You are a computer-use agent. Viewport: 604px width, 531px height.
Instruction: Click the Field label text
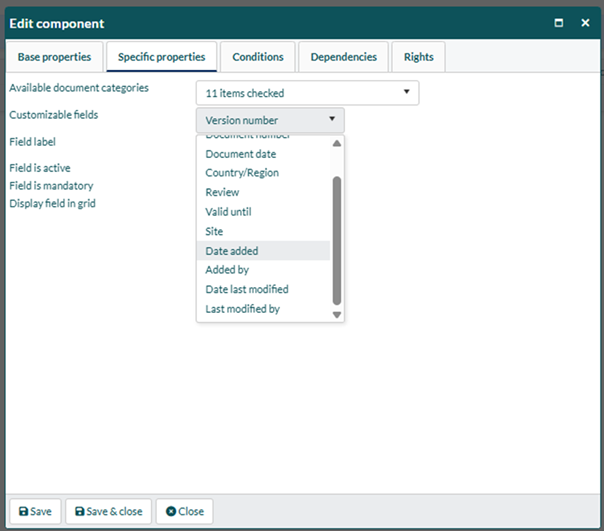coord(32,142)
